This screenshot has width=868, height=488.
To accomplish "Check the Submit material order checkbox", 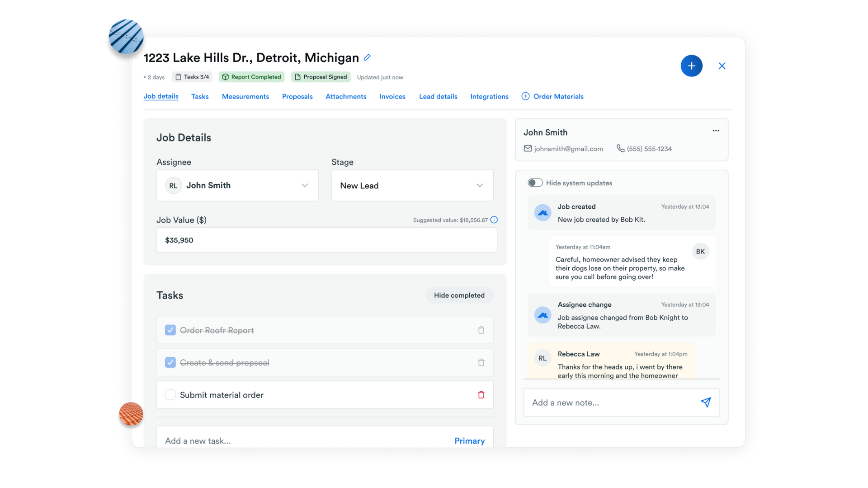I will pos(170,395).
